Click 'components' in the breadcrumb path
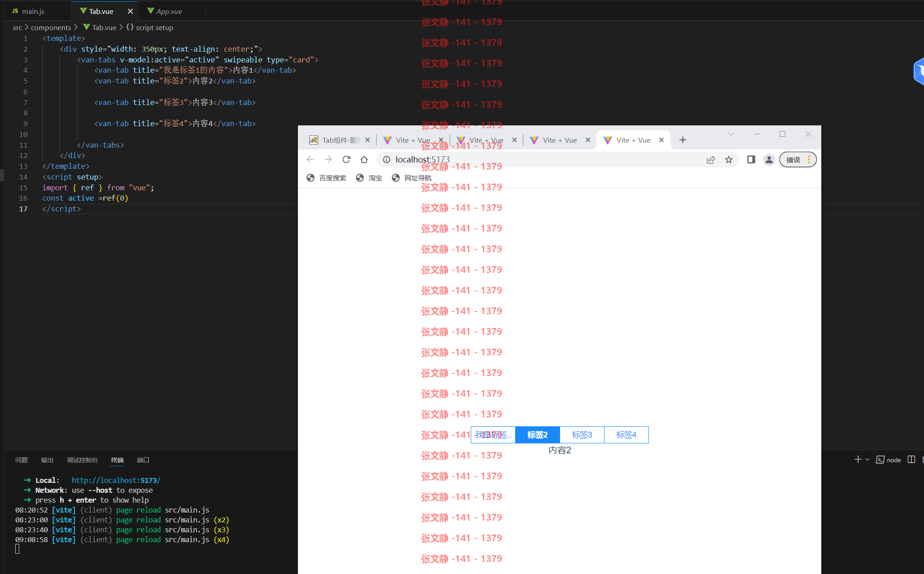This screenshot has width=924, height=574. [51, 27]
